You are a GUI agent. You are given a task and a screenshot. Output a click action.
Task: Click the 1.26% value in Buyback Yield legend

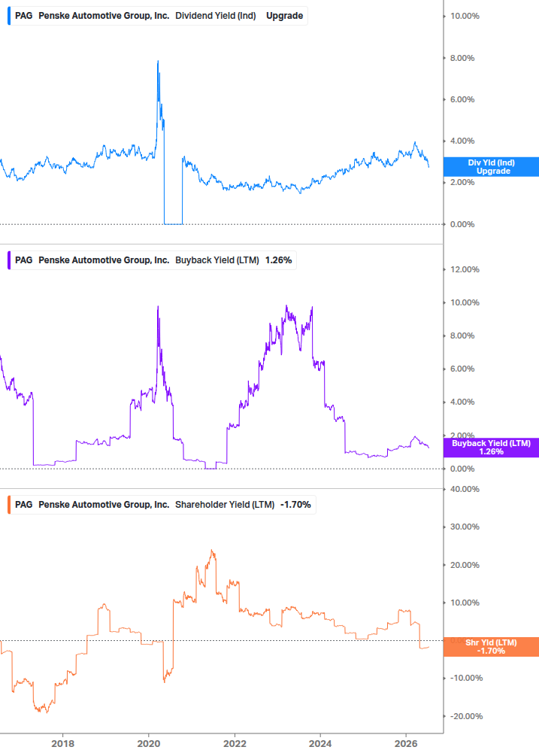point(278,260)
